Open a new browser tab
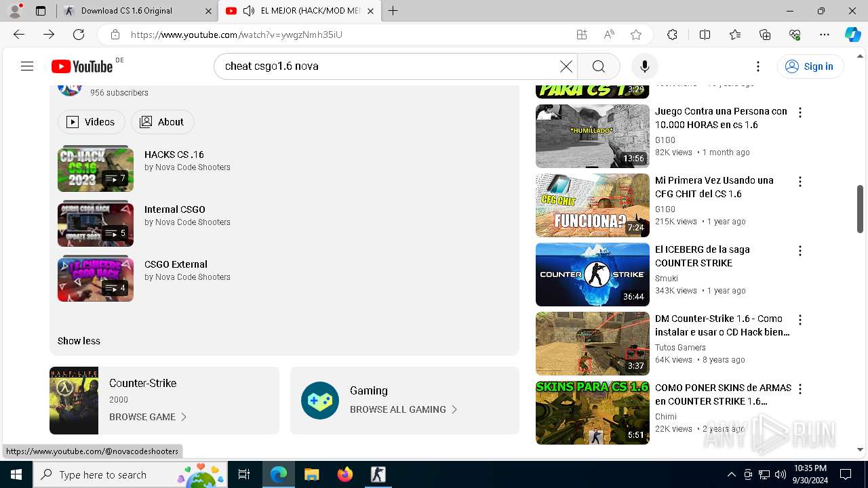The height and width of the screenshot is (488, 868). coord(393,11)
